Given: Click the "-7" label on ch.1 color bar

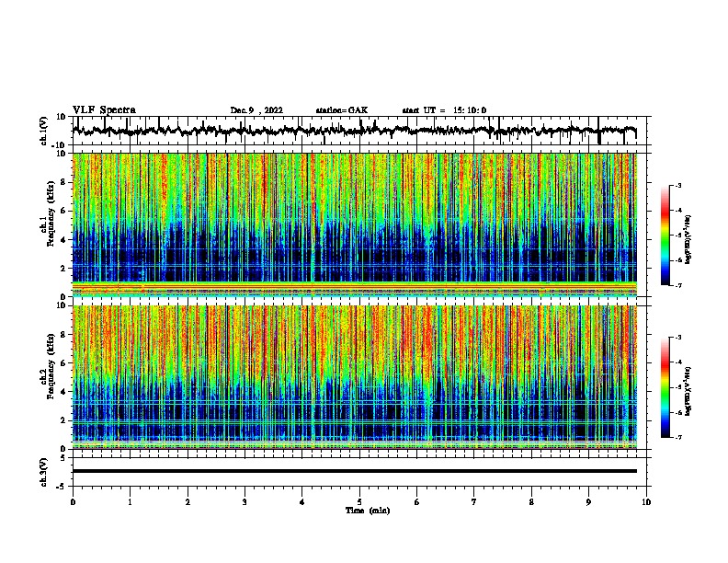Looking at the screenshot, I should click(x=677, y=286).
